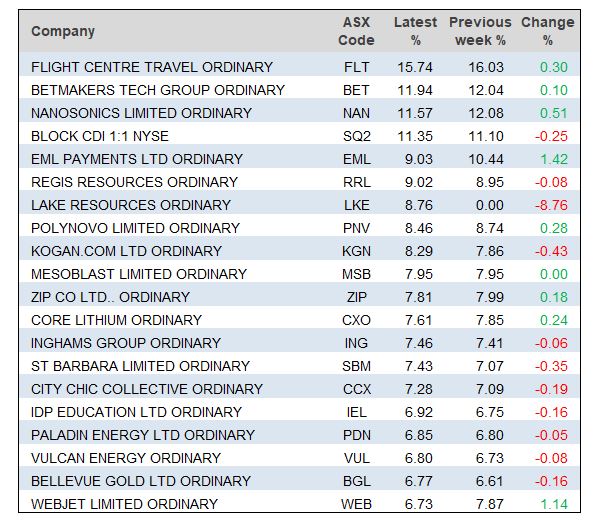Viewport: 601px width, 528px height.
Task: Select the NAN ticker code
Action: point(357,113)
